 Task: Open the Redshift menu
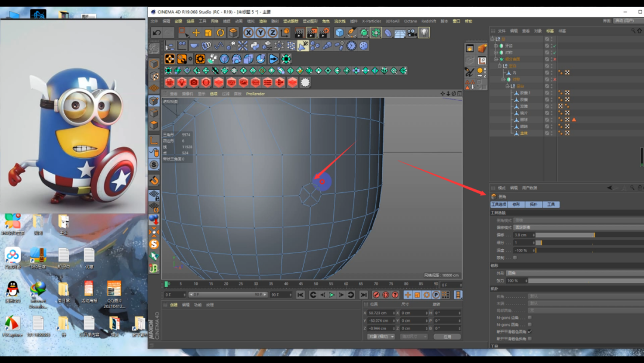(428, 21)
